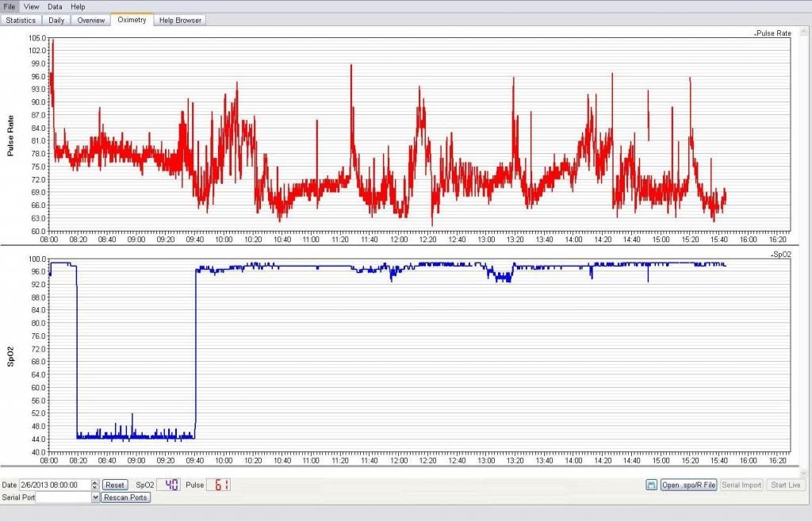Open the Data menu
Screen dimensions: 812x522
[x=55, y=6]
